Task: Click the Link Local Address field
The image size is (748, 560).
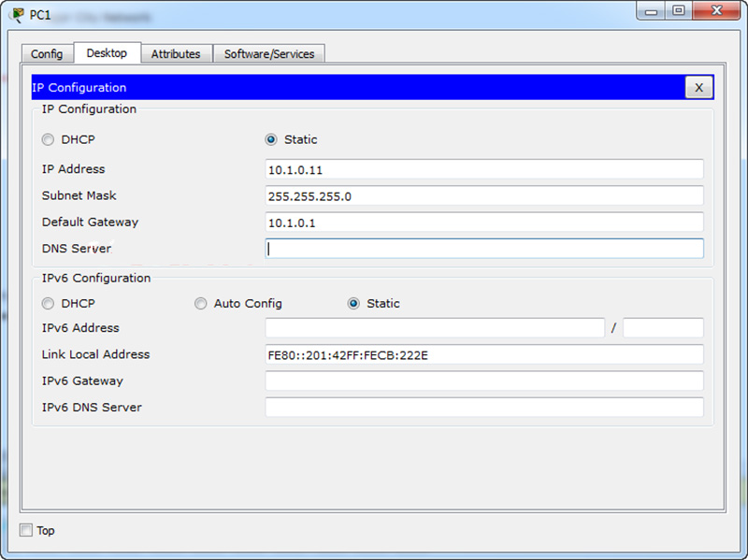Action: [x=484, y=354]
